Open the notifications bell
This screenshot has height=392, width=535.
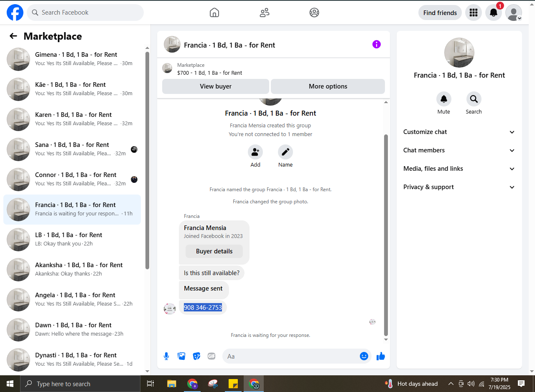point(494,13)
